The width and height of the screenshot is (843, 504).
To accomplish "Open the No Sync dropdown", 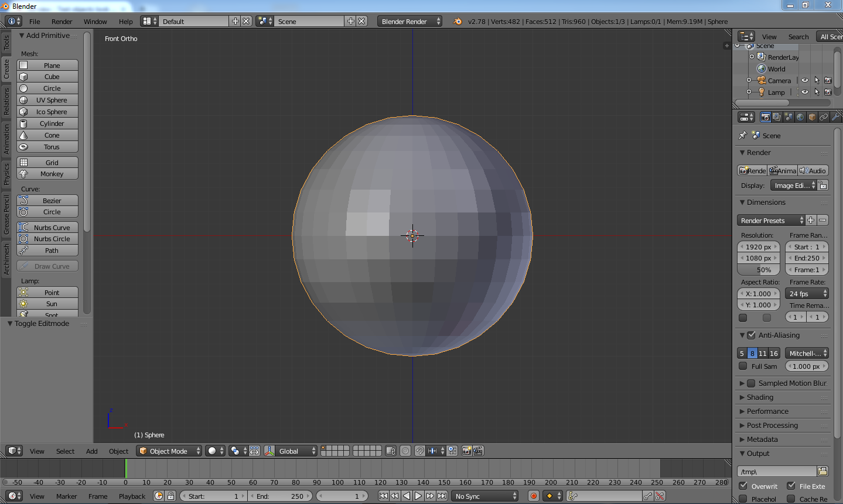I will click(486, 496).
